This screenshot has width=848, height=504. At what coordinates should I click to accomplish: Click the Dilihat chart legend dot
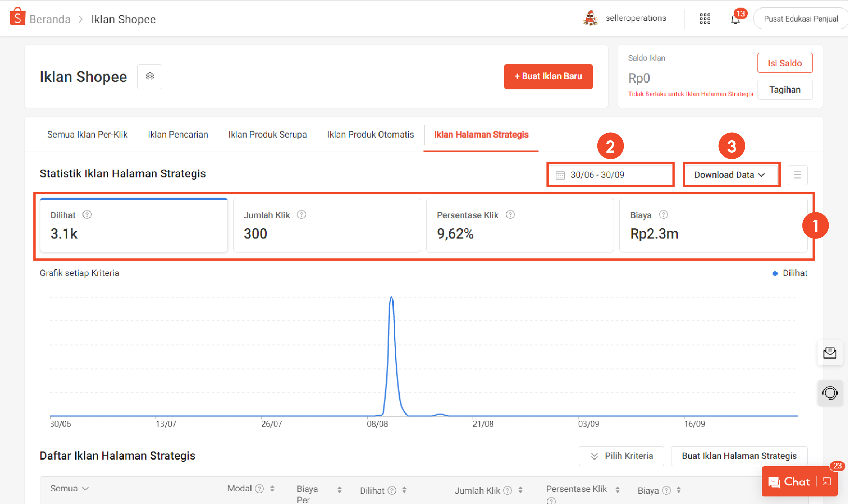(775, 273)
